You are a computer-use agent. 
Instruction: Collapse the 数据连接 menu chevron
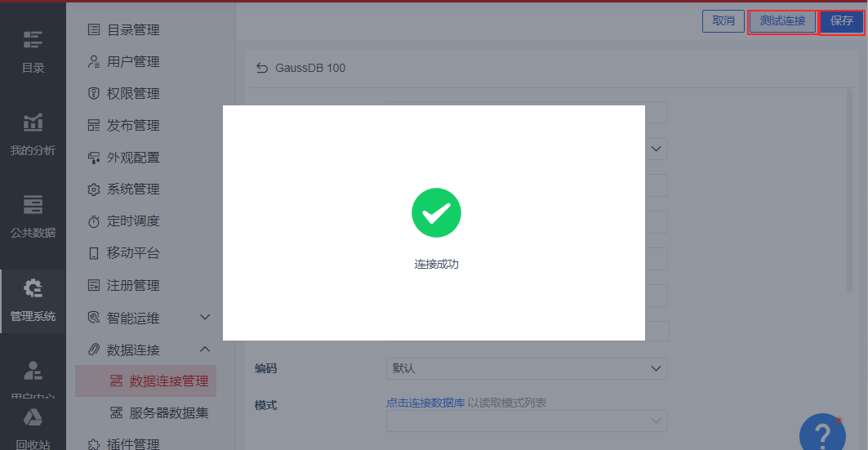coord(205,350)
